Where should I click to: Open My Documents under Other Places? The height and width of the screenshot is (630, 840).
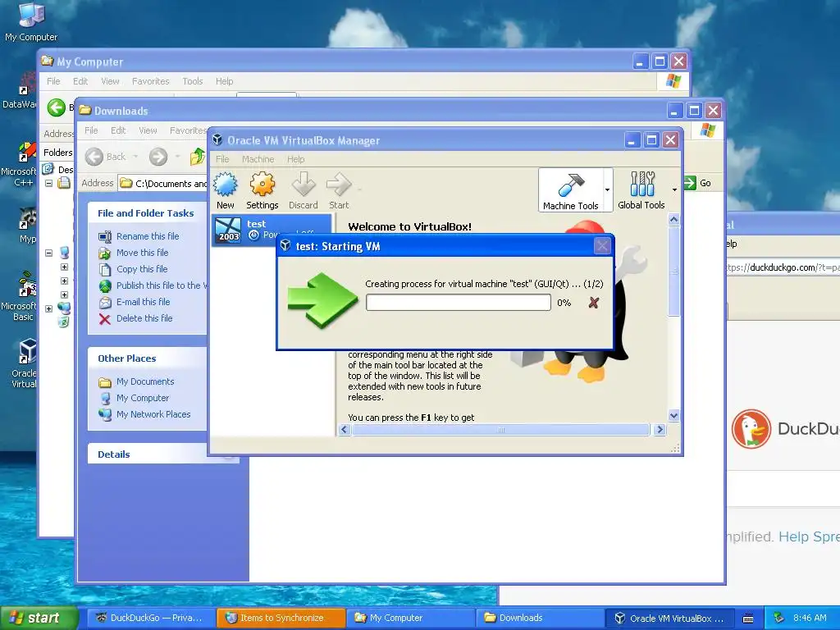(145, 381)
